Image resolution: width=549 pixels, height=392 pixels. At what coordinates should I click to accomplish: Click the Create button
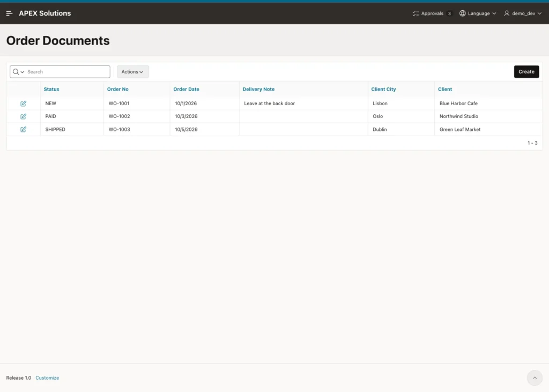(x=526, y=72)
